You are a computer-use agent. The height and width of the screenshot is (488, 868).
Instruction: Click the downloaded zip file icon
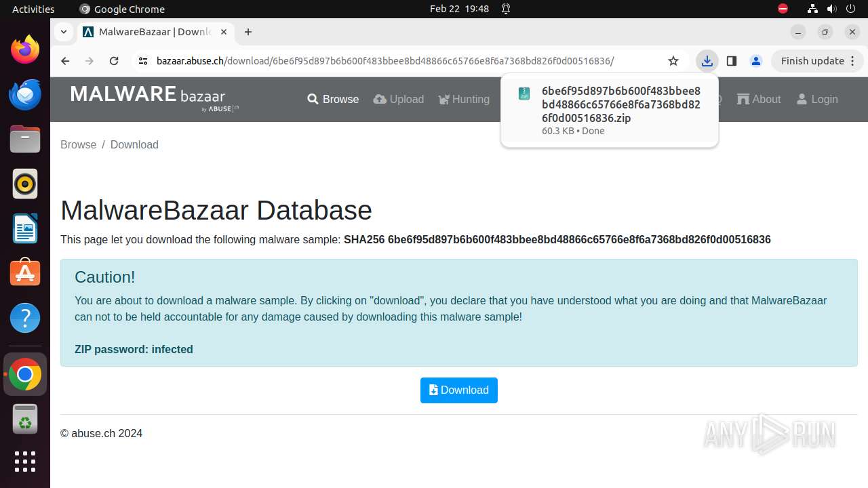click(524, 94)
